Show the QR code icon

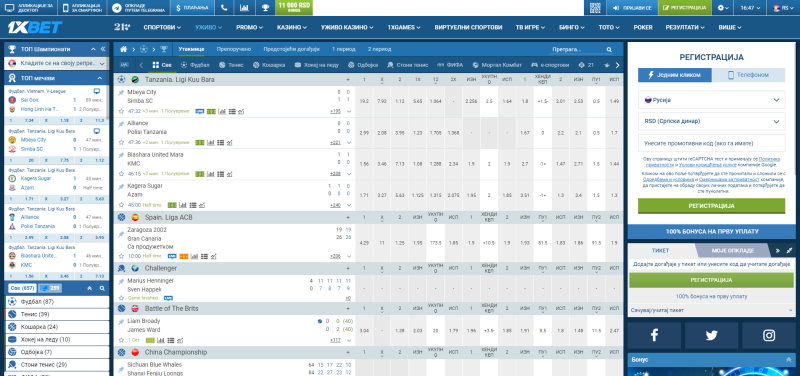point(595,8)
